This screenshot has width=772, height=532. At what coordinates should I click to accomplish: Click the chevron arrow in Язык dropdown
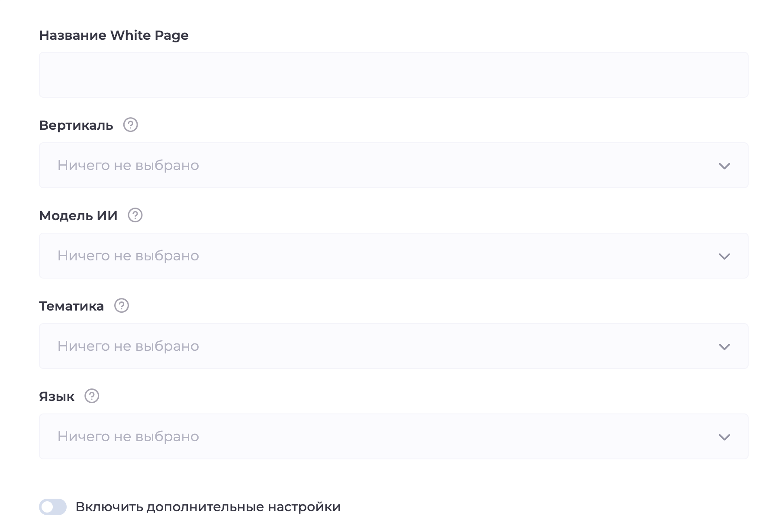coord(724,437)
